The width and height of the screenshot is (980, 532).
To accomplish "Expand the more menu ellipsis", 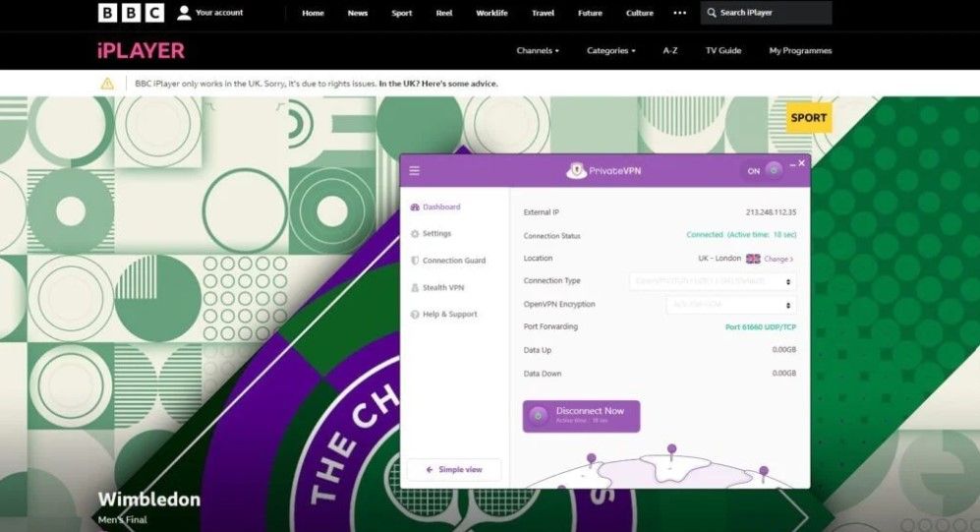I will tap(680, 13).
